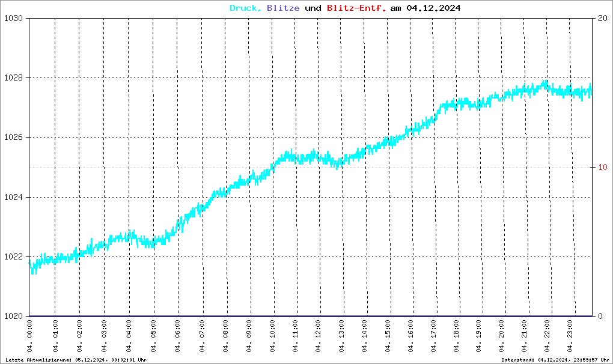This screenshot has width=613, height=364.
Task: Click the 1026 left axis label
Action: 13,138
